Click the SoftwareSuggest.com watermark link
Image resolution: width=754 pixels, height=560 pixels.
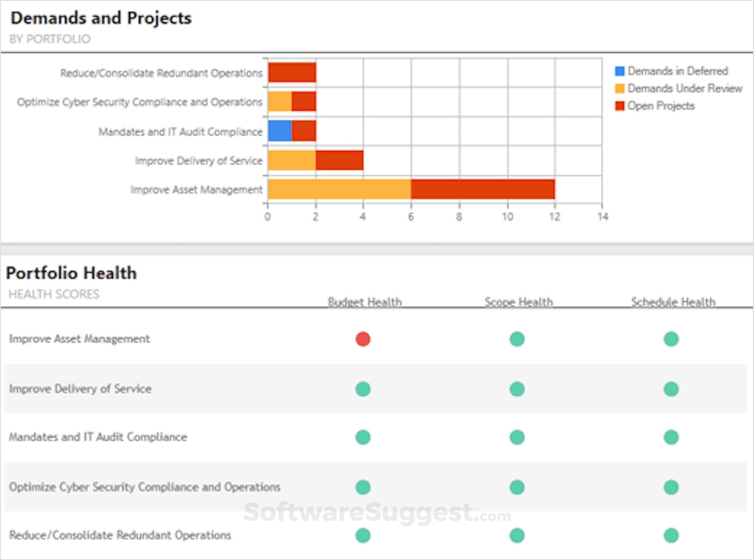[377, 513]
